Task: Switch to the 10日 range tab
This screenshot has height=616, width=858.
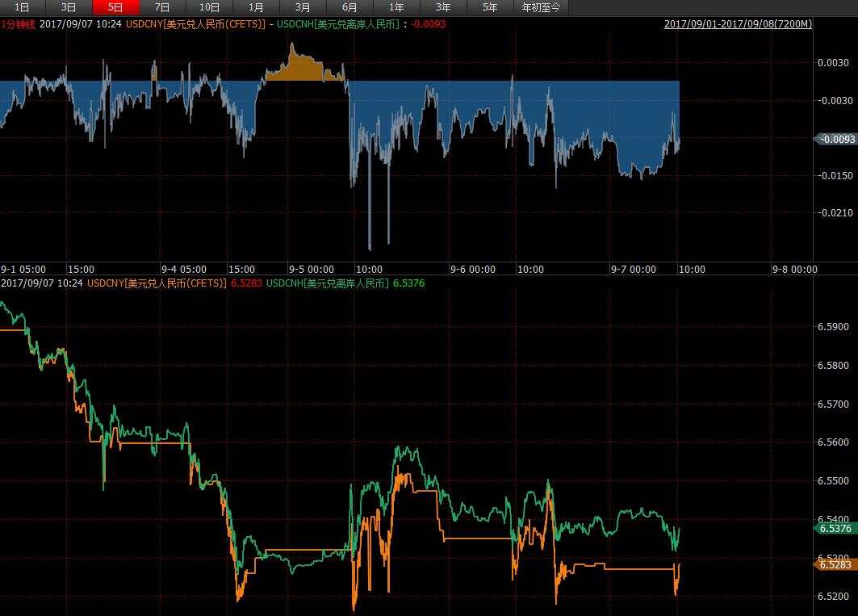Action: click(210, 7)
